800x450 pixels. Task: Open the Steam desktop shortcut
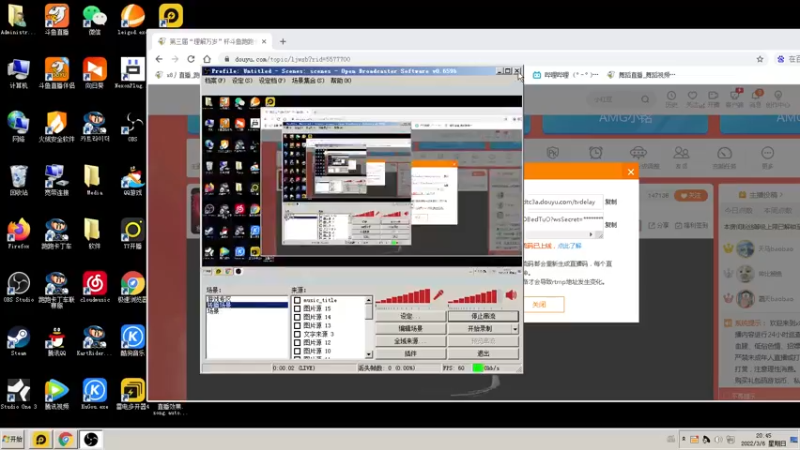click(18, 340)
